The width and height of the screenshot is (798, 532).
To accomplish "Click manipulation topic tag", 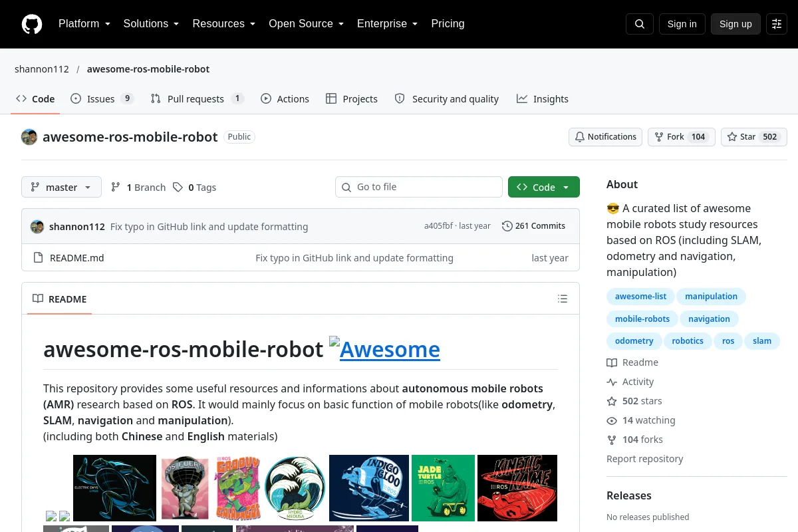I will (711, 297).
